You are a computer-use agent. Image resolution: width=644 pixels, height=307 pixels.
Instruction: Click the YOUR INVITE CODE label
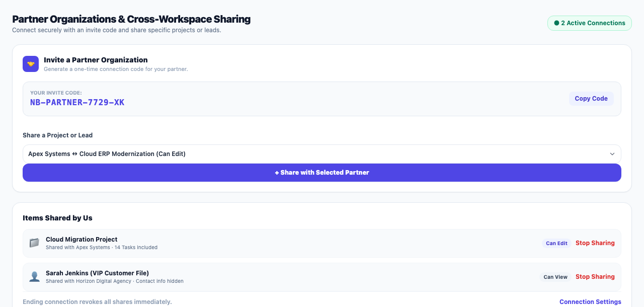56,93
